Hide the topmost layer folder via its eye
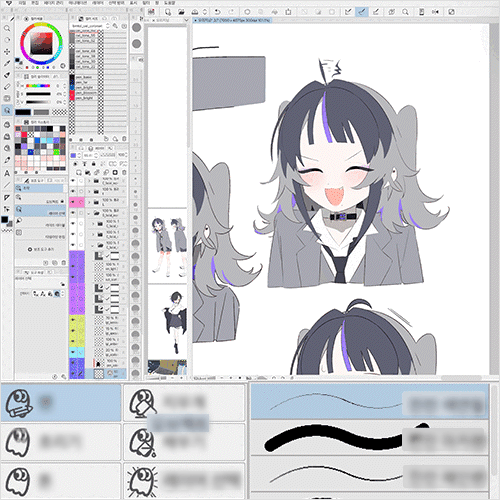This screenshot has height=500, width=500. click(x=73, y=181)
